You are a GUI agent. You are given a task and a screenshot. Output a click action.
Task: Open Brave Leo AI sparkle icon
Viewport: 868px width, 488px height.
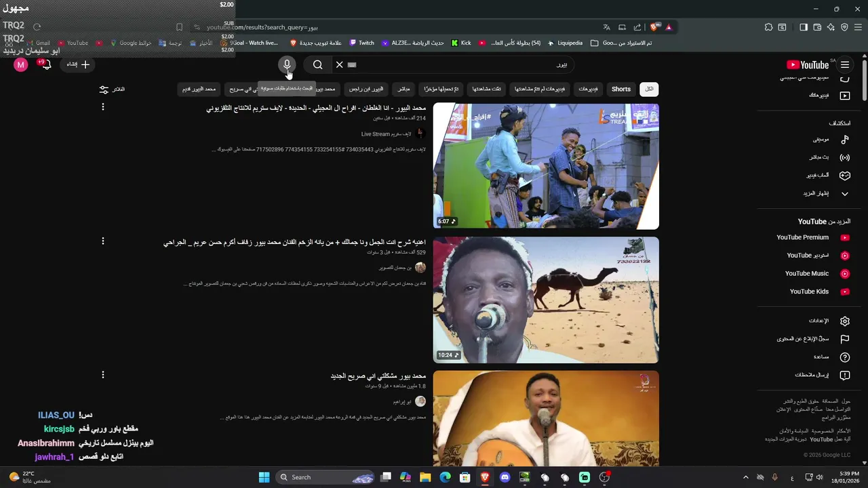(x=831, y=27)
